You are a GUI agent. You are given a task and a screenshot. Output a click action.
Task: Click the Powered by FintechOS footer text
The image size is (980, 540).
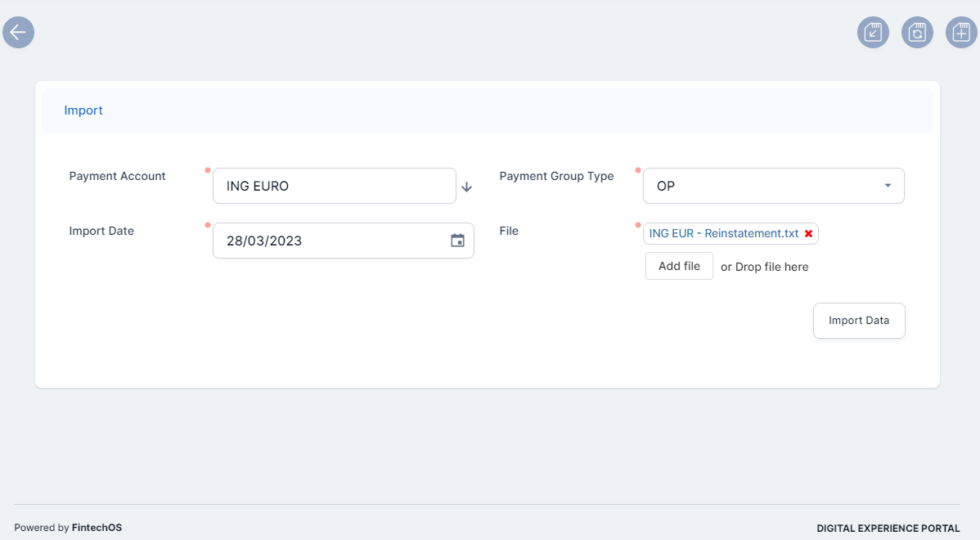pos(68,528)
